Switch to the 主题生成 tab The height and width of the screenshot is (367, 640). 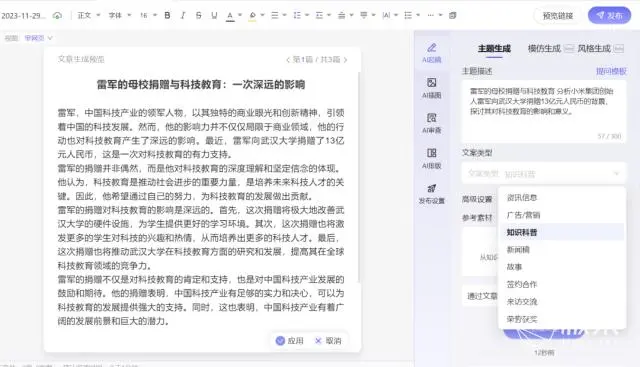point(494,49)
